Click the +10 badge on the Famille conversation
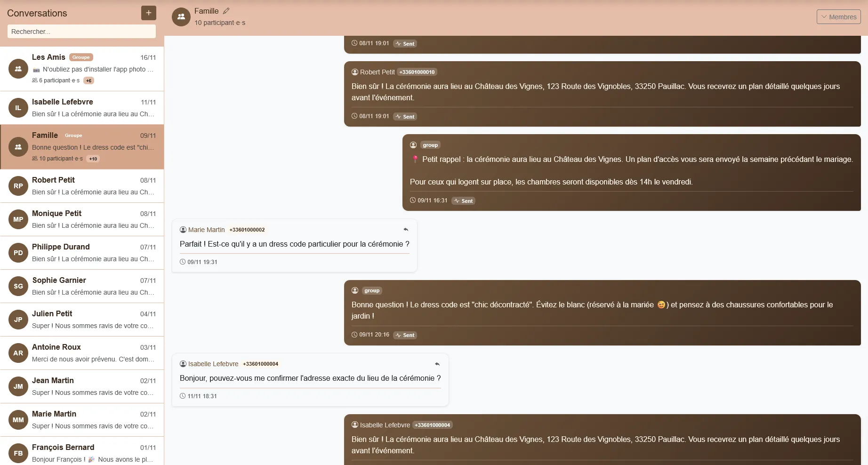 coord(93,159)
